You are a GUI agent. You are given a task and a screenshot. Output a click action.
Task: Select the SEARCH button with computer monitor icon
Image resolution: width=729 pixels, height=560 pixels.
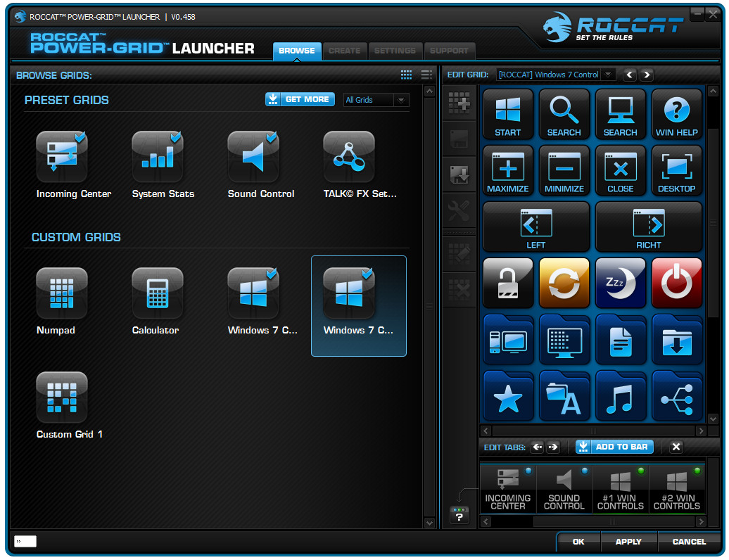pos(620,115)
